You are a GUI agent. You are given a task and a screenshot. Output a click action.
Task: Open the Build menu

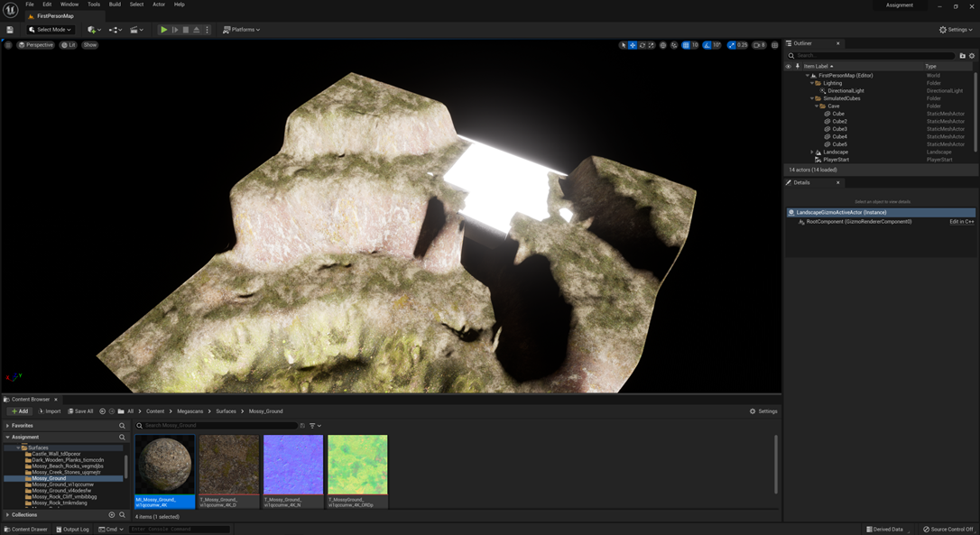click(x=115, y=5)
